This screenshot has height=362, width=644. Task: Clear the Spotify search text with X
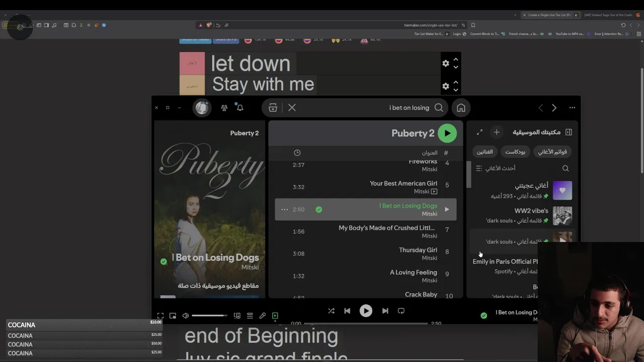pyautogui.click(x=292, y=108)
